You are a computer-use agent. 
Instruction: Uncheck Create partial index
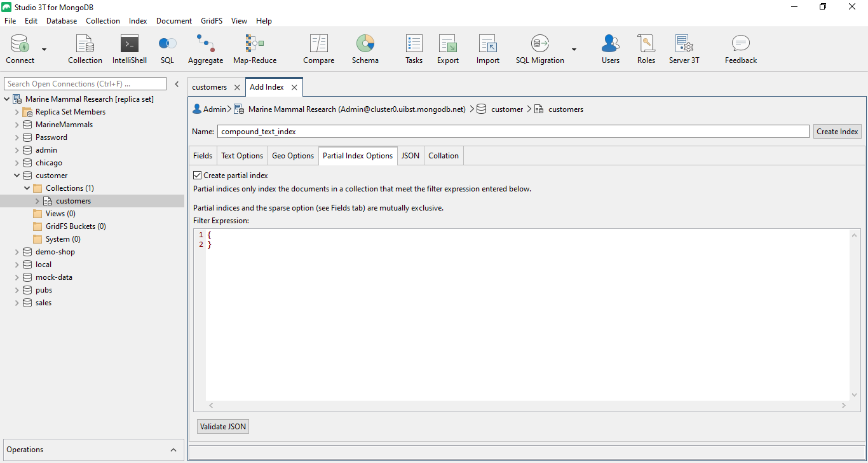tap(197, 175)
